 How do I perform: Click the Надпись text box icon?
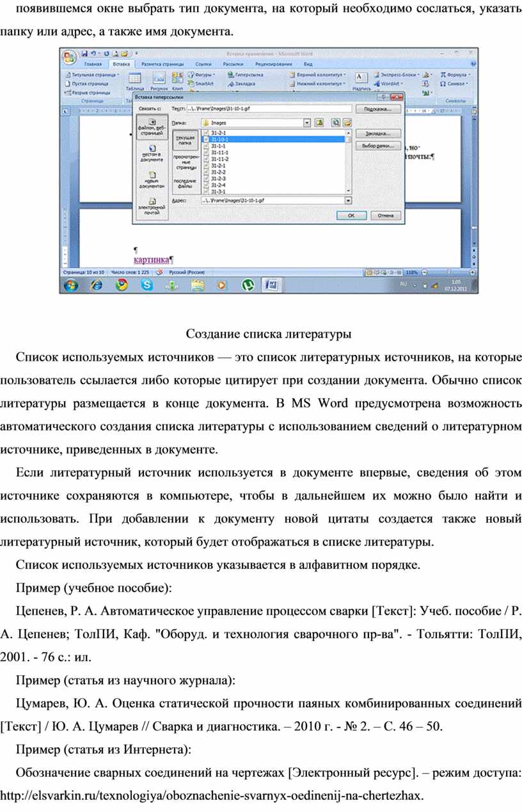tap(361, 81)
